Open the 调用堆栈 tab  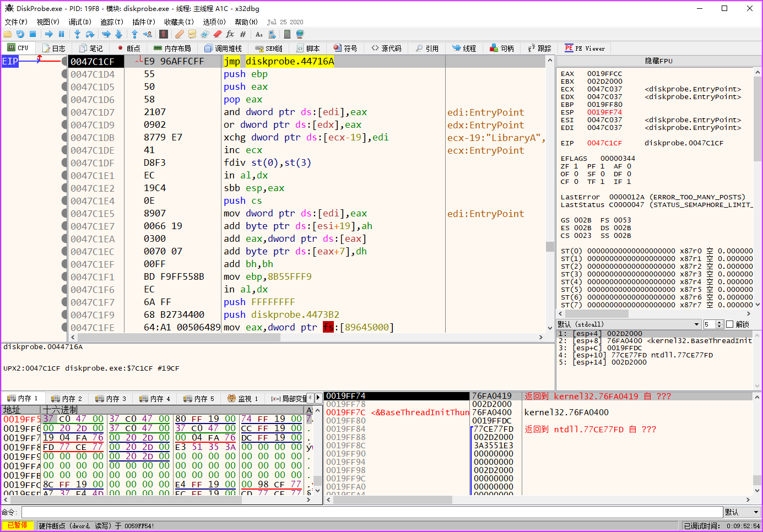tap(223, 48)
